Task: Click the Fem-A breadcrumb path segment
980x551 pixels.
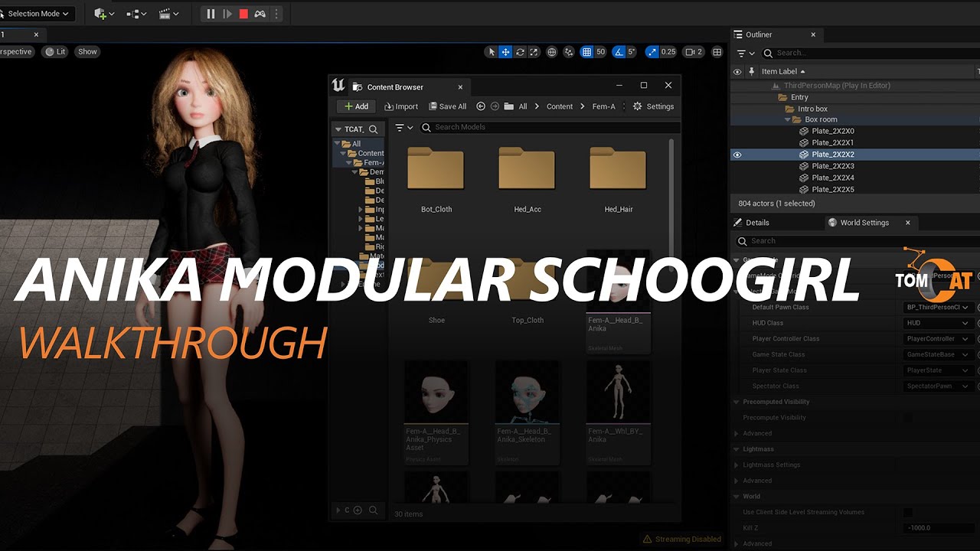Action: [603, 106]
